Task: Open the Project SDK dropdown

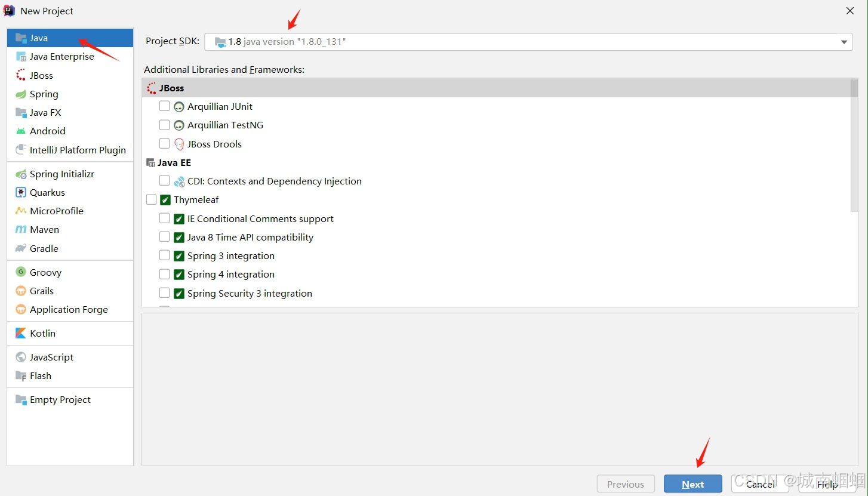Action: pyautogui.click(x=528, y=42)
